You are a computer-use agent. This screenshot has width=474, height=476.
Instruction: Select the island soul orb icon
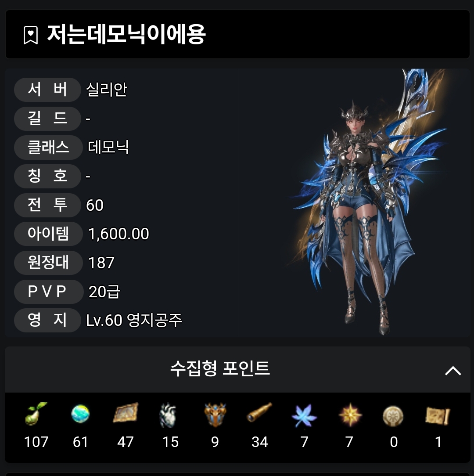[80, 414]
